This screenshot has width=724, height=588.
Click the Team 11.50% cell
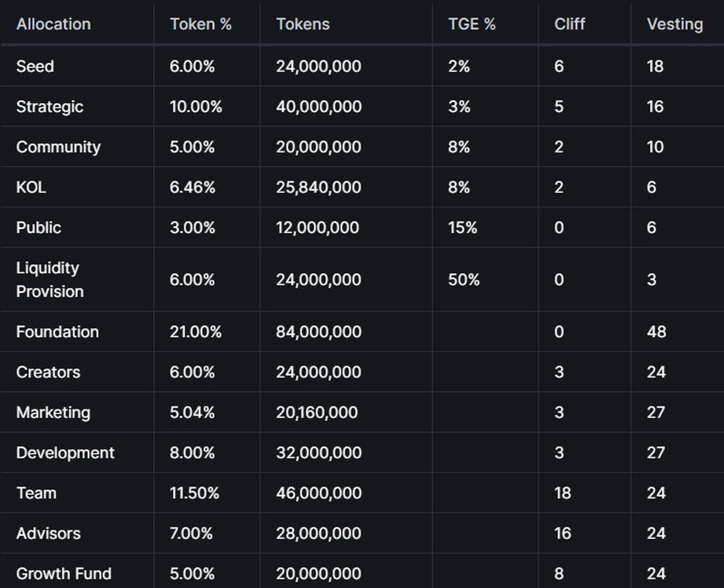click(x=194, y=493)
